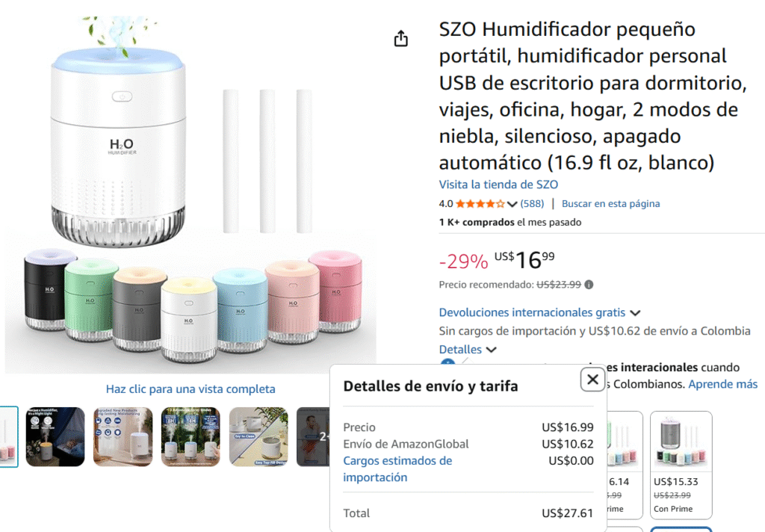Click Haz clic para una vista completa
The height and width of the screenshot is (532, 765).
coord(191,389)
